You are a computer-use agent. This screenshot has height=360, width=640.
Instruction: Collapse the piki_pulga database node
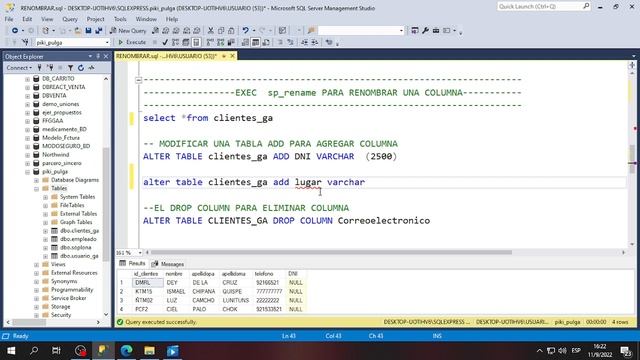(27, 172)
